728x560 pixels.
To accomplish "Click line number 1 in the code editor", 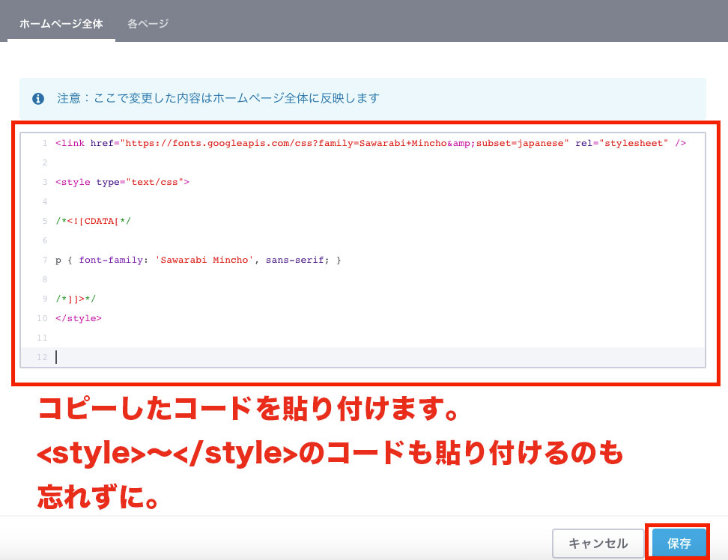I will pos(43,142).
